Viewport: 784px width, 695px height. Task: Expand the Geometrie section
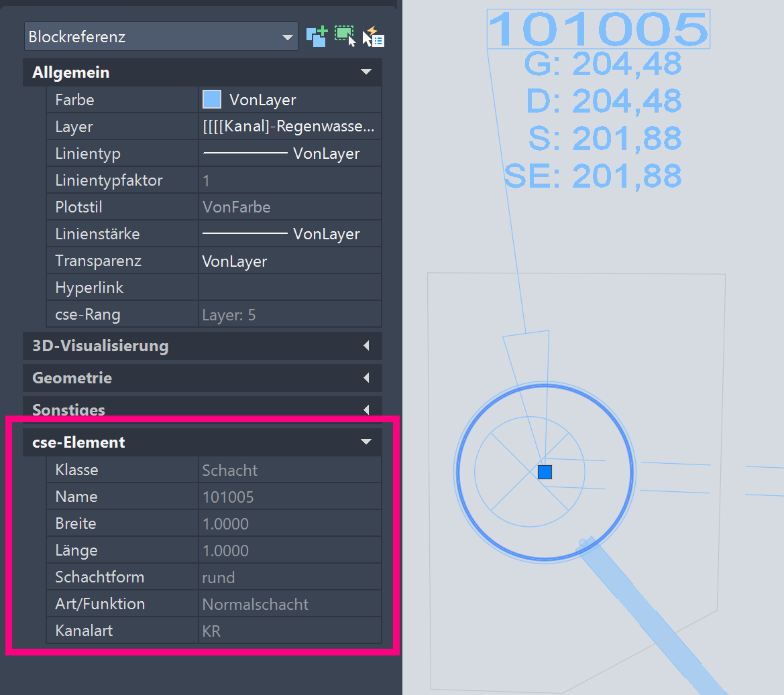(x=366, y=378)
